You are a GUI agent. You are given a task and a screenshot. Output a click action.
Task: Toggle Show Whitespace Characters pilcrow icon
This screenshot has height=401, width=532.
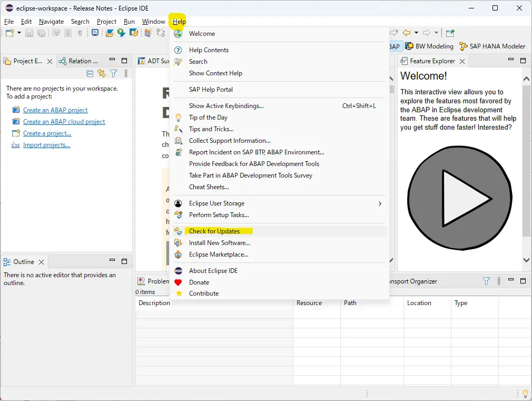80,33
